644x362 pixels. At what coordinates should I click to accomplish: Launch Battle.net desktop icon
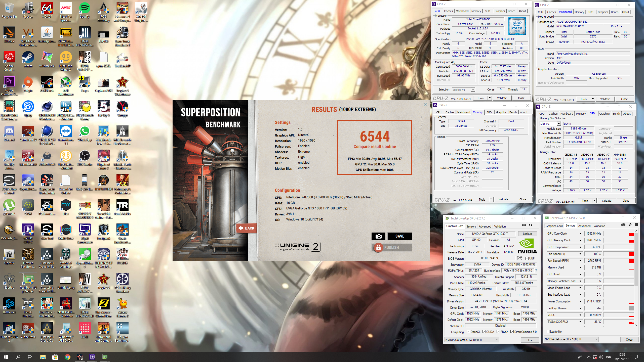coord(9,306)
